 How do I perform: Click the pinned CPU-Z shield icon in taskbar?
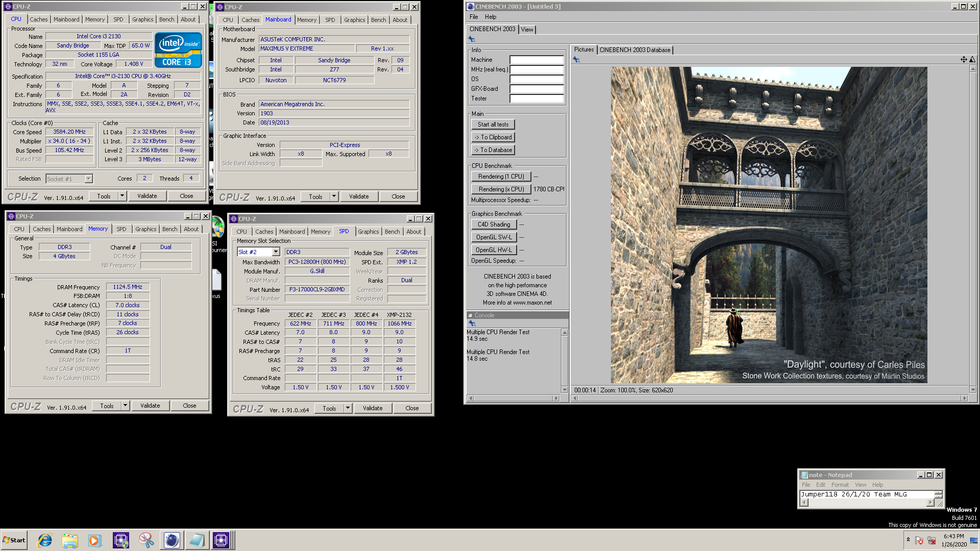pyautogui.click(x=121, y=540)
